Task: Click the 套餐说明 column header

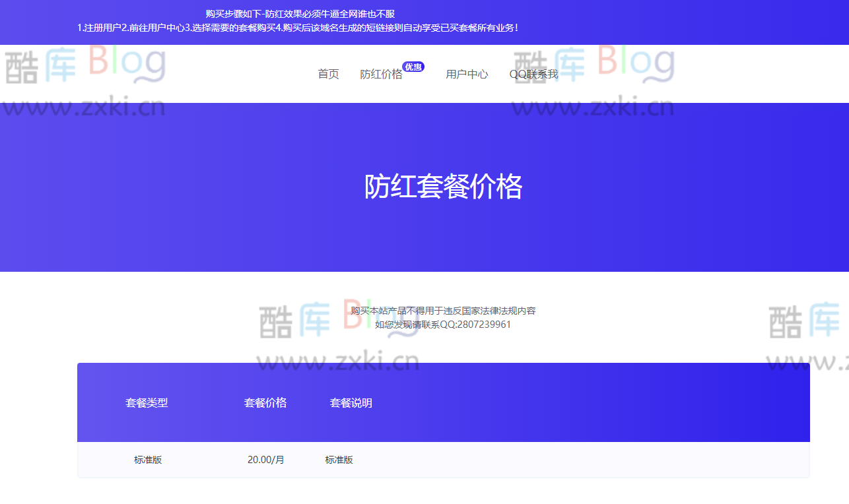Action: (351, 402)
